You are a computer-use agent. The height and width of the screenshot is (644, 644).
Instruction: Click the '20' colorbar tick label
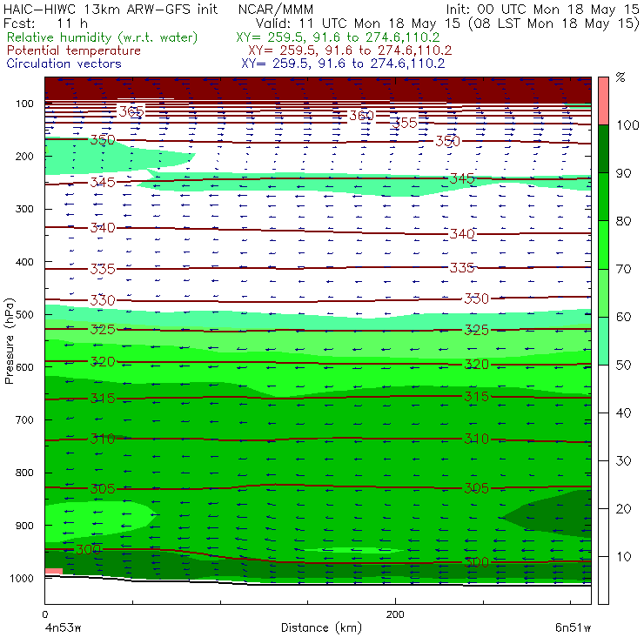coord(623,509)
